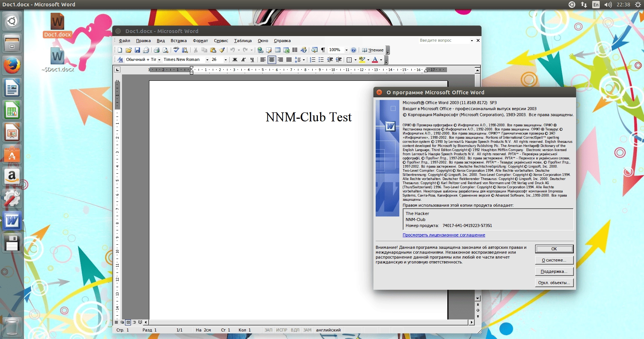The height and width of the screenshot is (339, 644).
Task: Click the Insert Table icon
Action: pyautogui.click(x=278, y=50)
